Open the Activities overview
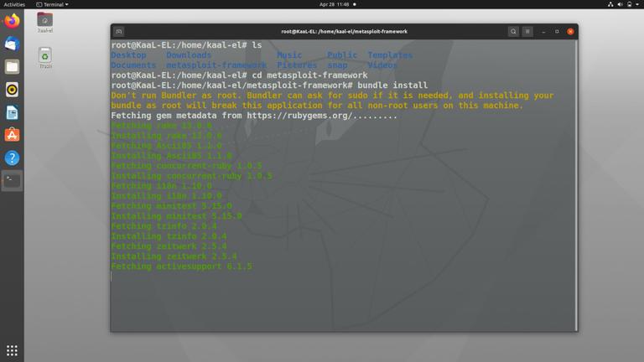This screenshot has height=362, width=644. (x=14, y=4)
